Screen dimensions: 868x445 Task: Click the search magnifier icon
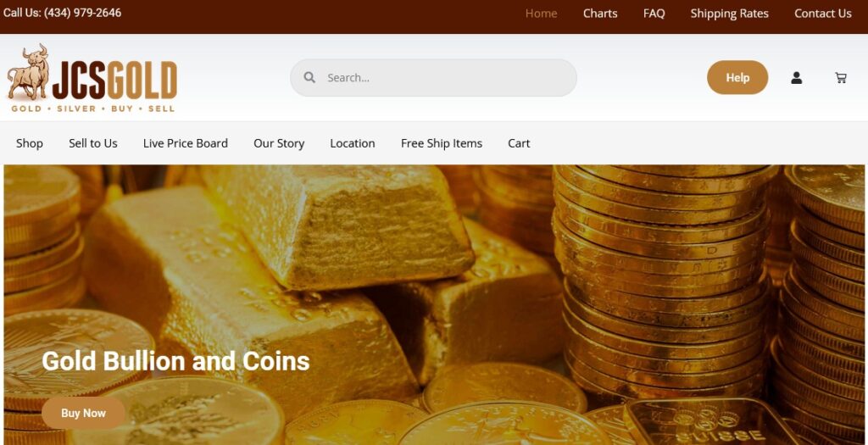click(x=309, y=77)
